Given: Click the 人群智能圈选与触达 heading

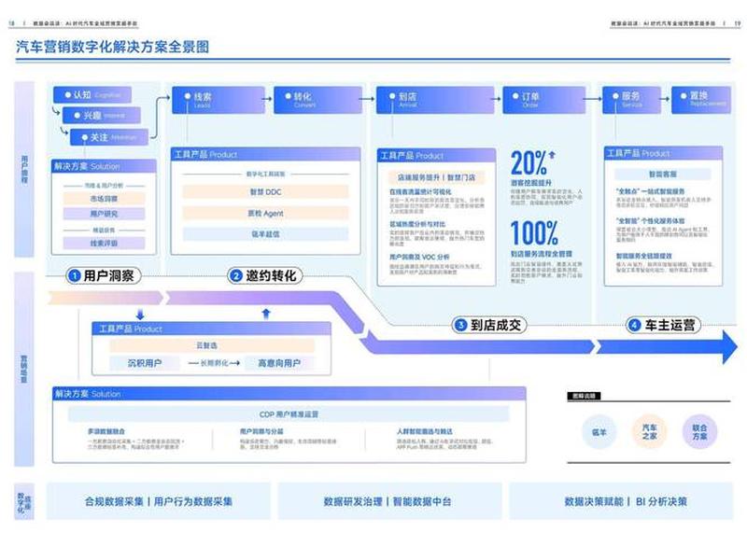Looking at the screenshot, I should tap(425, 431).
